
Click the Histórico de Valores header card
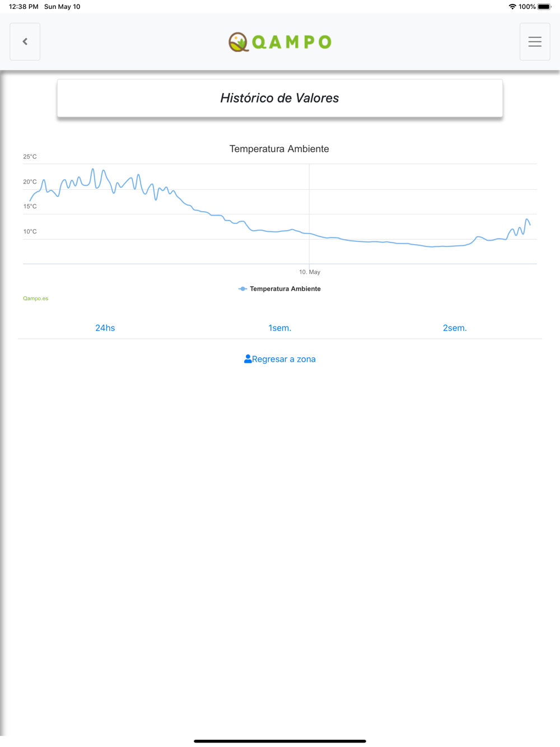pyautogui.click(x=280, y=98)
